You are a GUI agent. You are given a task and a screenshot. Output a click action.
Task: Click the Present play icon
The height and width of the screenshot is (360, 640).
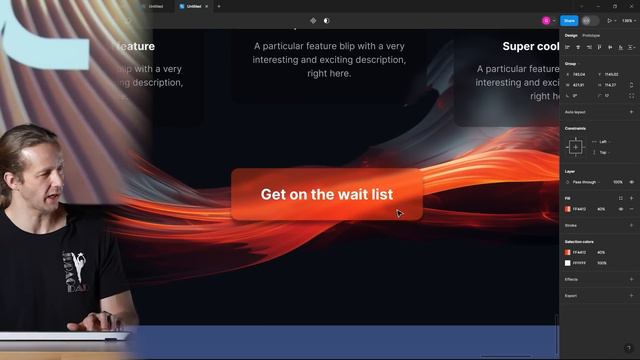[x=609, y=20]
